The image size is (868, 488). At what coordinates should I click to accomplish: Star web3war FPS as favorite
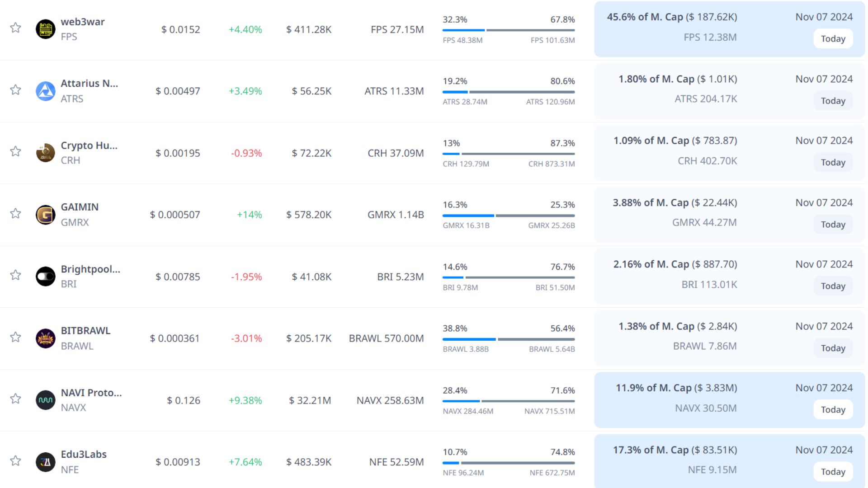[15, 28]
